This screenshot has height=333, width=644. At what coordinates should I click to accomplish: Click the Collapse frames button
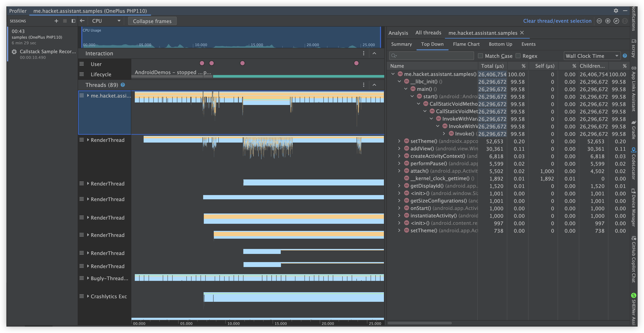(x=152, y=21)
